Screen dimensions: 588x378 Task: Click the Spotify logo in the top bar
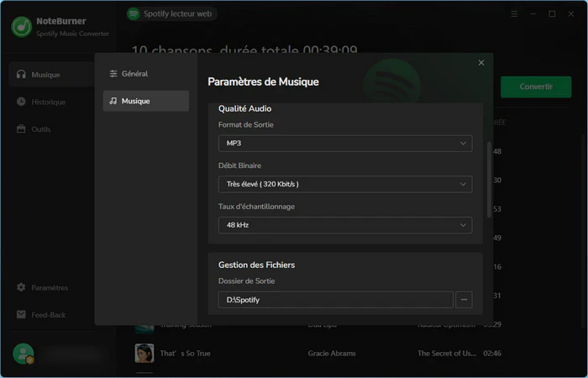tap(133, 14)
